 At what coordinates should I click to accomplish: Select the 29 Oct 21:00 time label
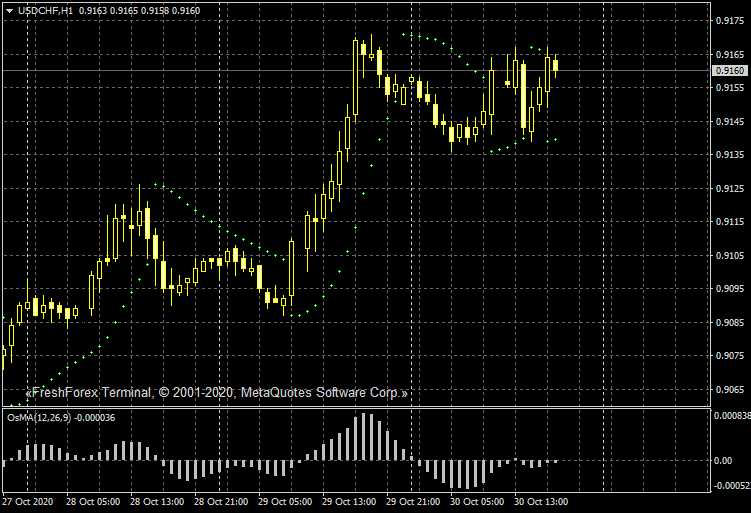click(x=413, y=502)
